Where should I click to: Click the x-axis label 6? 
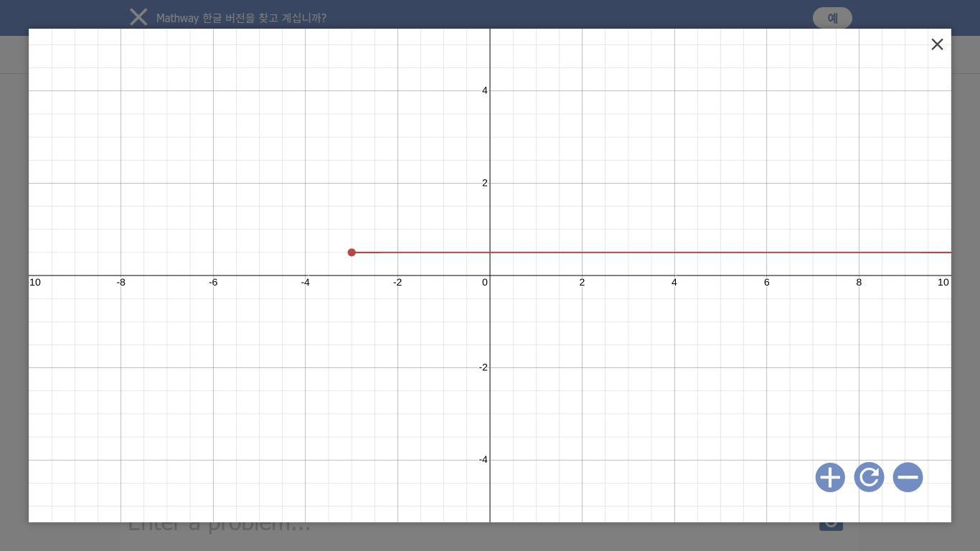[x=766, y=283]
